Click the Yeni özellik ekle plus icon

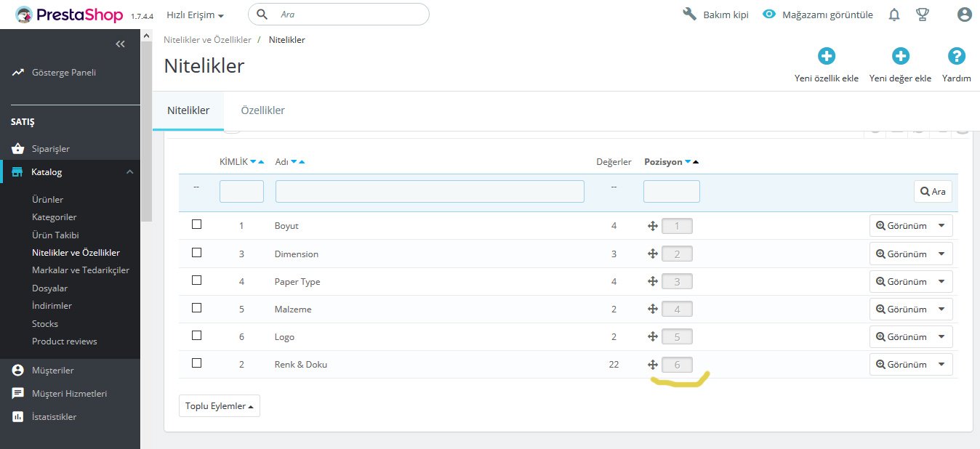coord(827,56)
